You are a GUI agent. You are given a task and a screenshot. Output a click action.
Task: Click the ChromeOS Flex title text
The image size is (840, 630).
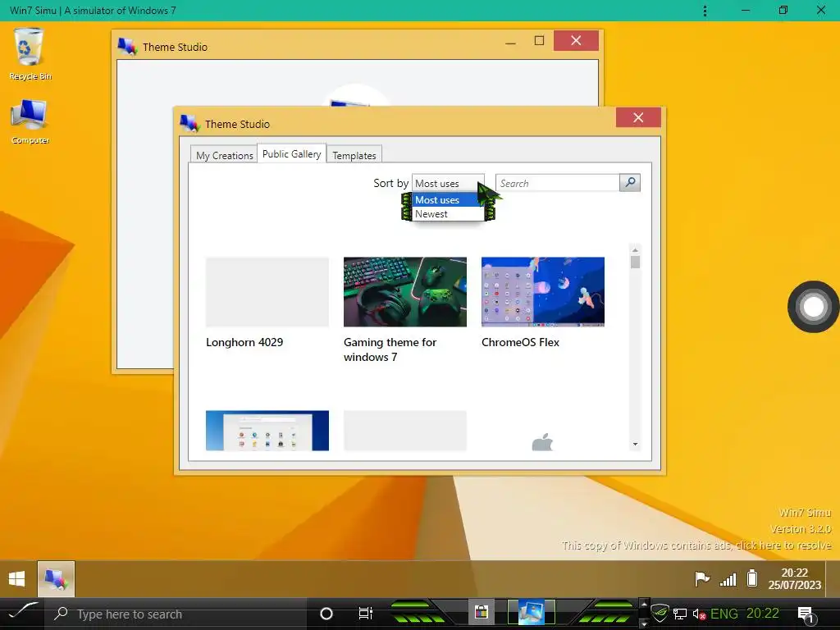coord(520,342)
